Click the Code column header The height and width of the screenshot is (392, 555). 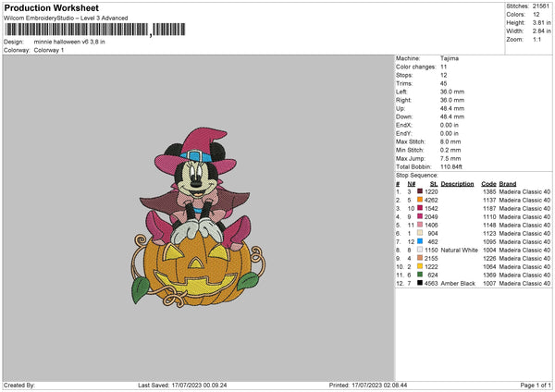488,183
